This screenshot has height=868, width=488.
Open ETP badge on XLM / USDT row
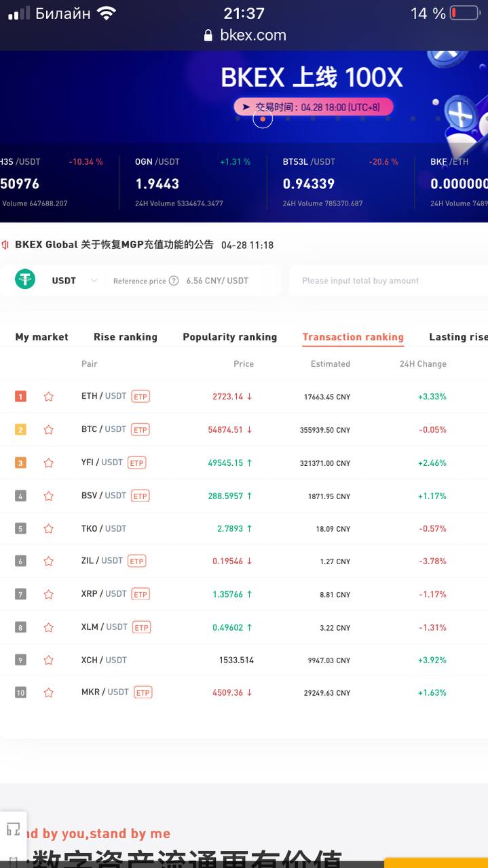tap(142, 628)
